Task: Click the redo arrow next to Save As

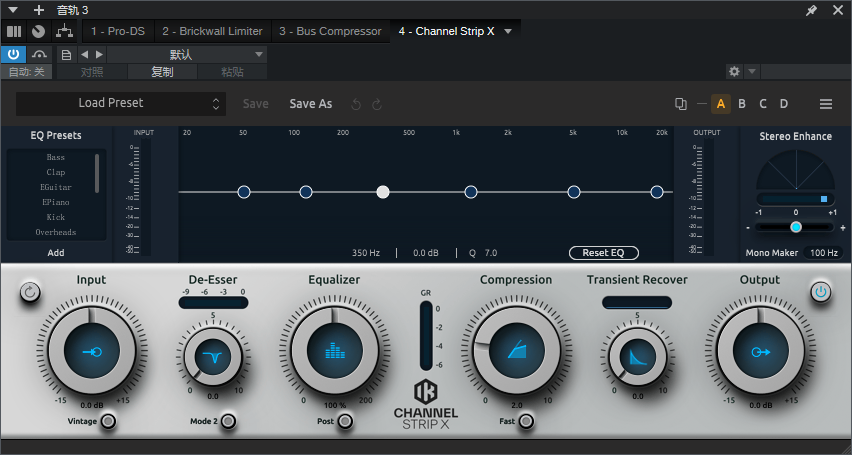Action: tap(377, 104)
